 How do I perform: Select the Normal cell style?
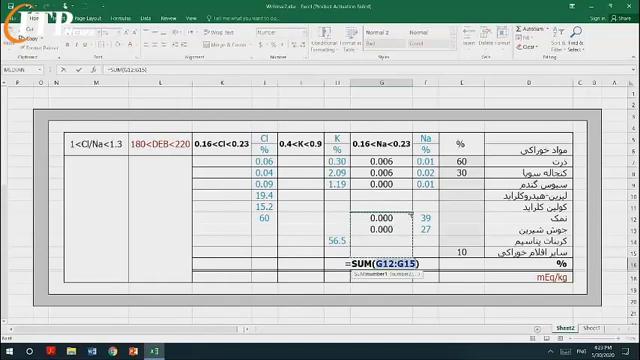(x=419, y=32)
